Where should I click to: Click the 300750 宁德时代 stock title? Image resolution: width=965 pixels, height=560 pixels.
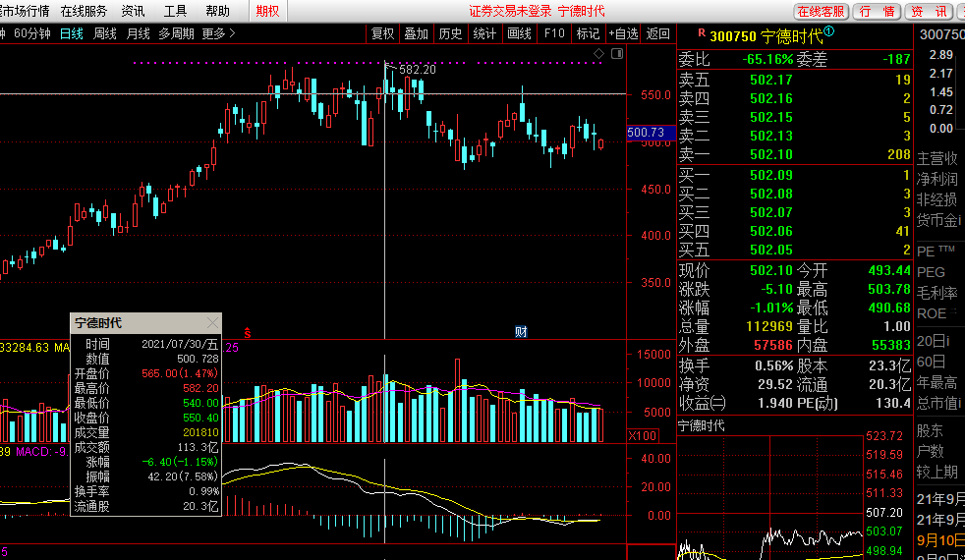pos(766,36)
